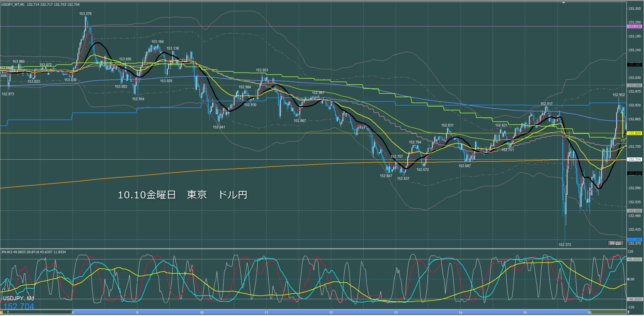644x316 pixels.
Task: Click the gray 152.500 level tag
Action: tap(634, 211)
